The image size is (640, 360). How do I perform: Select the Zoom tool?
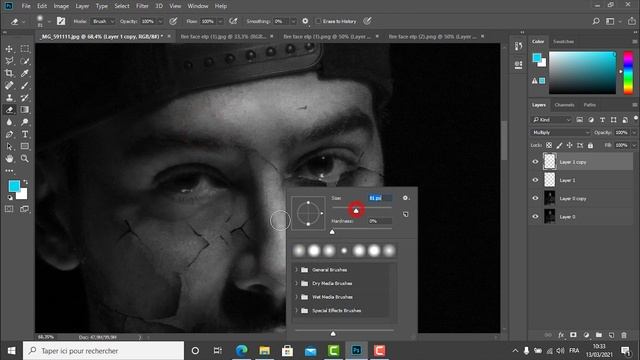click(24, 158)
